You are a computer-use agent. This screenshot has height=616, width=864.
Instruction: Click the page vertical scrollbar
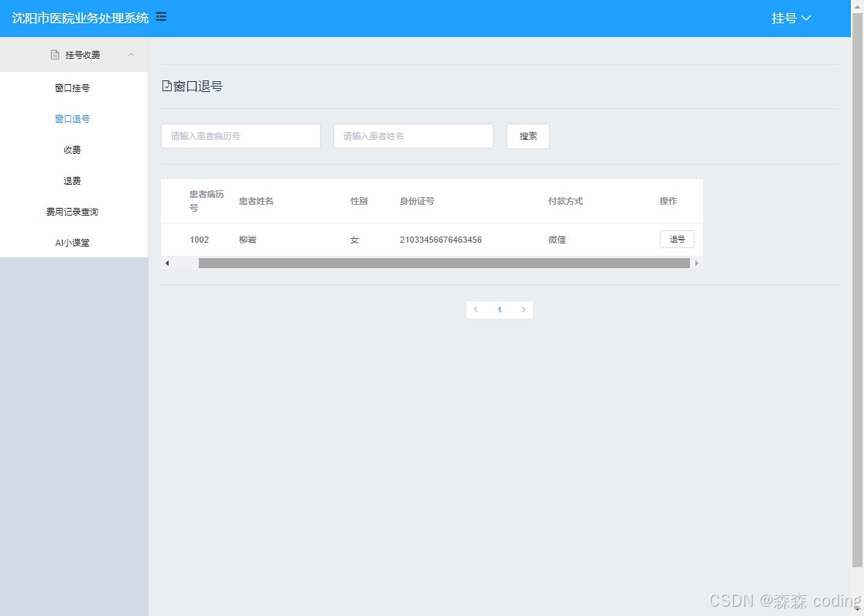857,289
